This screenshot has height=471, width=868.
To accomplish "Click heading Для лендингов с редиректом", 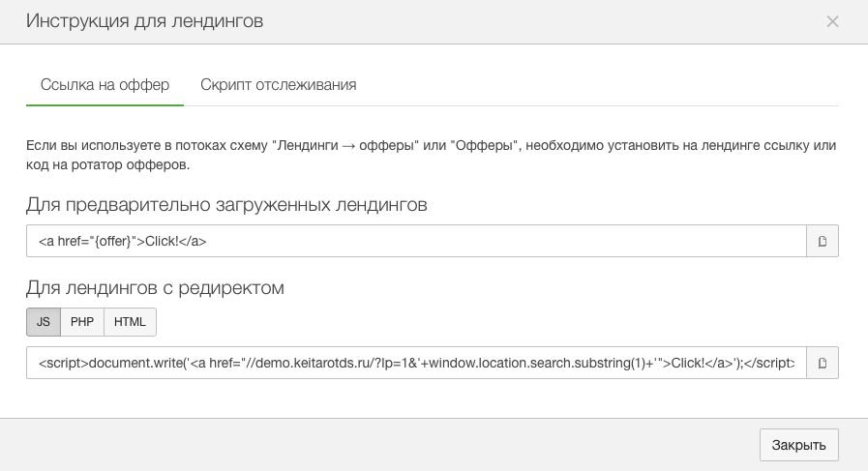I will (155, 288).
